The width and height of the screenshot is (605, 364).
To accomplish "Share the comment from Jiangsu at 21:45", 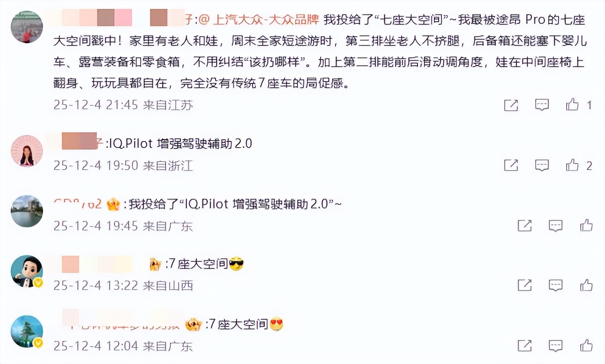I will point(511,105).
